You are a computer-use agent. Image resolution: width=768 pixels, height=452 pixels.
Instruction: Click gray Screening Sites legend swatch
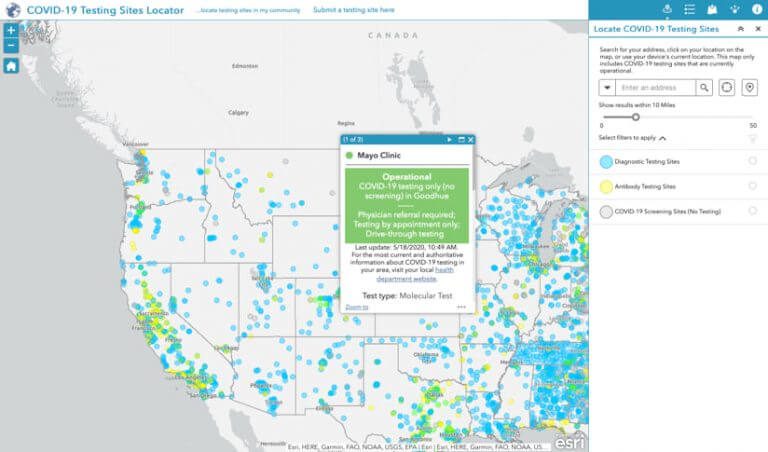[x=606, y=212]
